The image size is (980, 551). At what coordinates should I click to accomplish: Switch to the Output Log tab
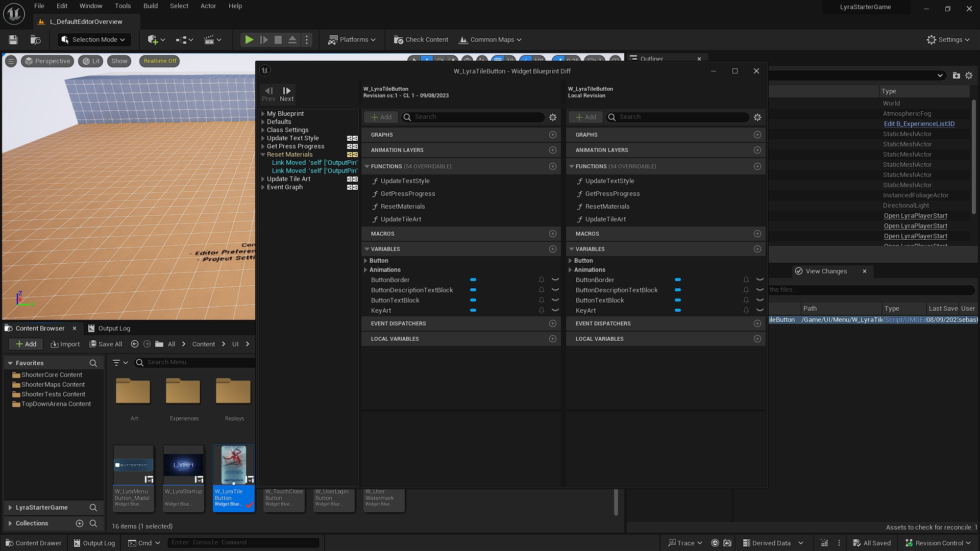tap(114, 328)
